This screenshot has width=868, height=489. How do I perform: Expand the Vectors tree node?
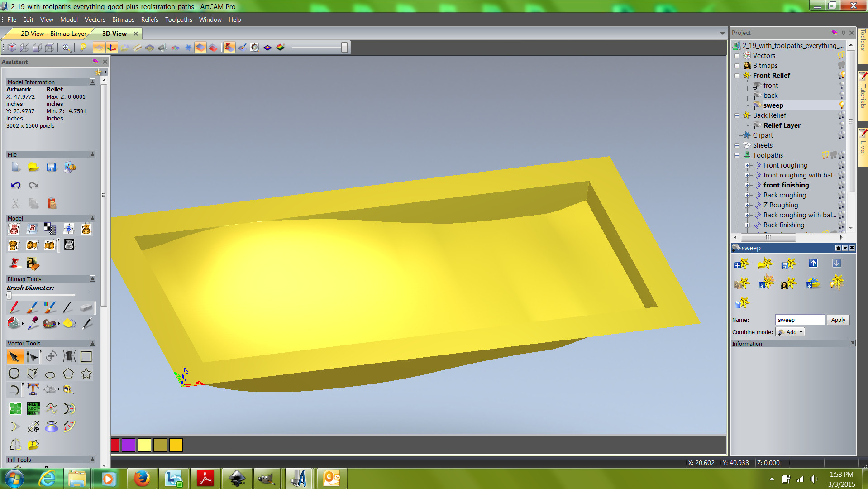click(737, 56)
